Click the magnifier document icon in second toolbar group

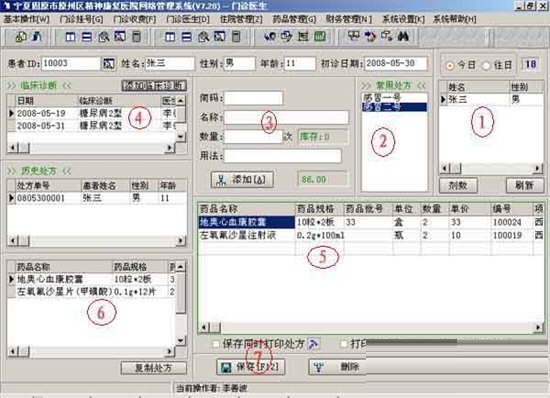click(x=103, y=36)
